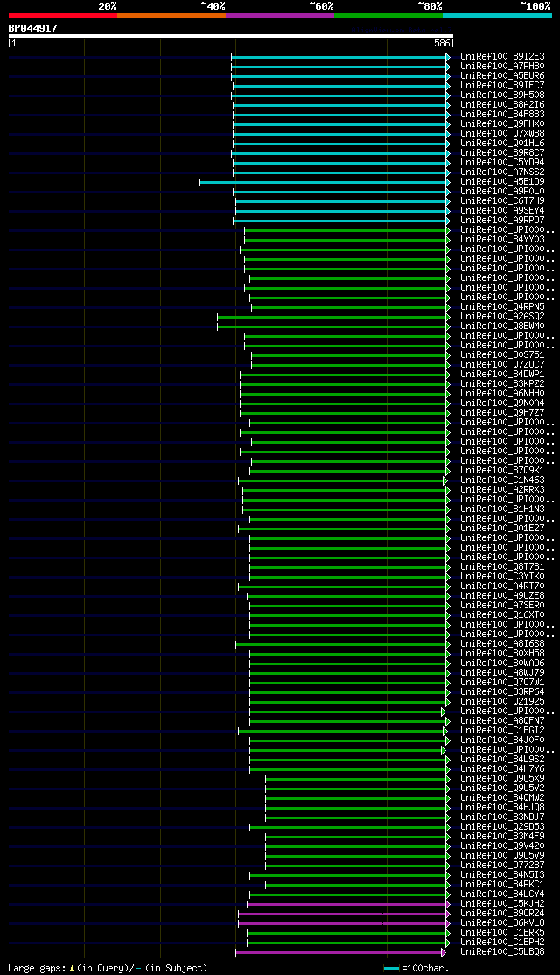Select the UniRef100_Q01E27 label

502,529
